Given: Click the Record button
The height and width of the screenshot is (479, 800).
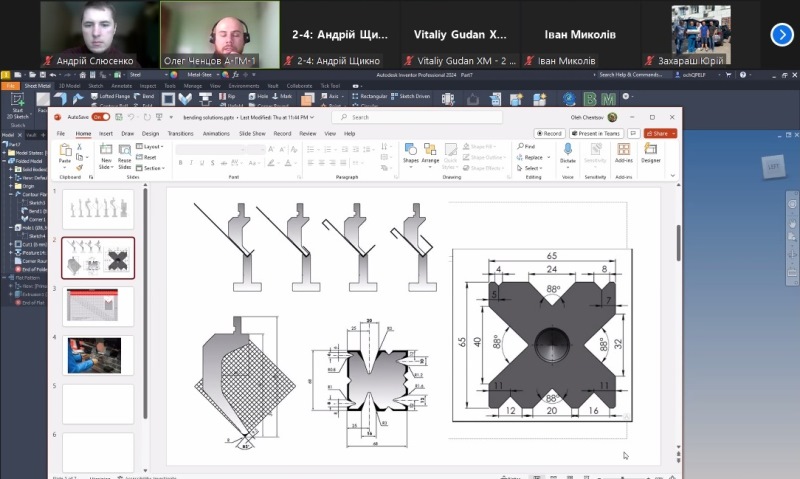Looking at the screenshot, I should point(549,133).
